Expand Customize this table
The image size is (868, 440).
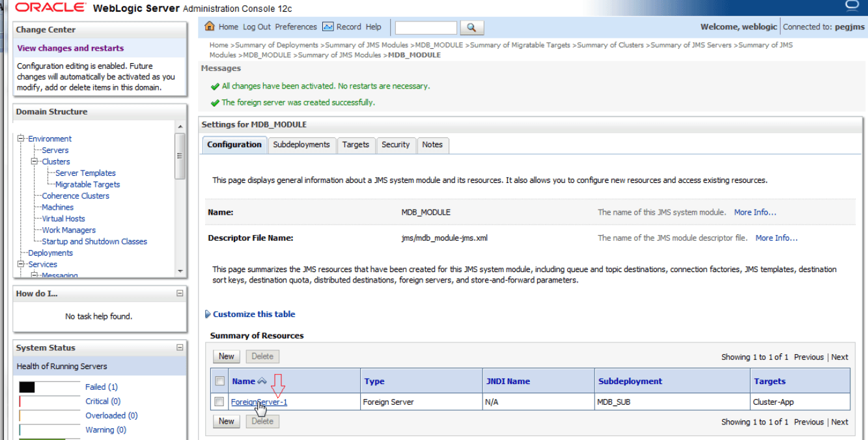click(253, 314)
